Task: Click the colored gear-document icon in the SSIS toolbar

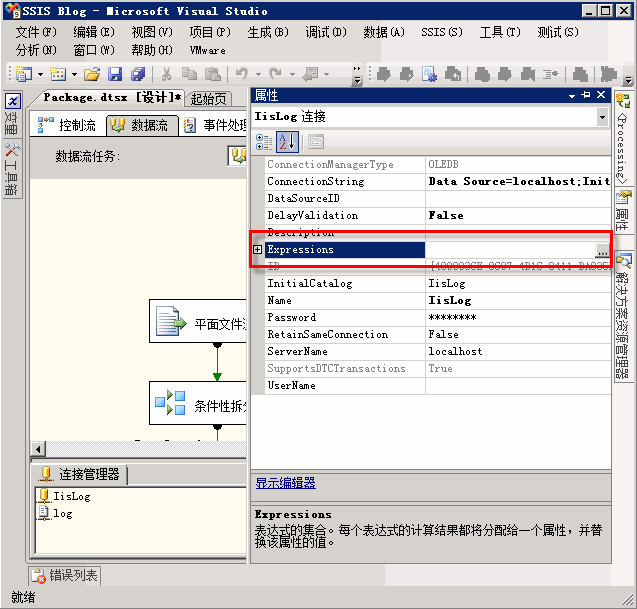Action: [x=429, y=74]
